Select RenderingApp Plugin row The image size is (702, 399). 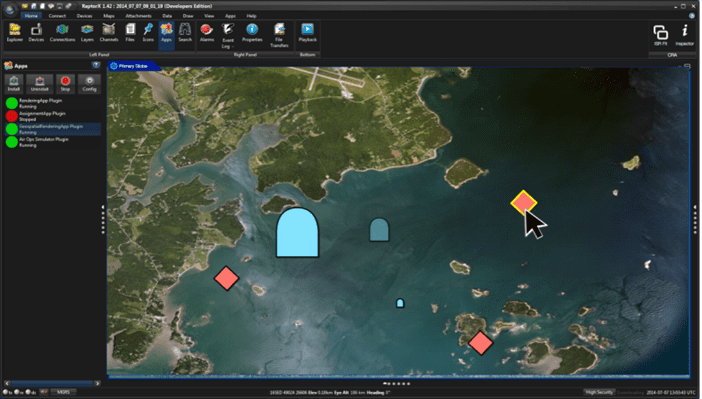coord(52,103)
